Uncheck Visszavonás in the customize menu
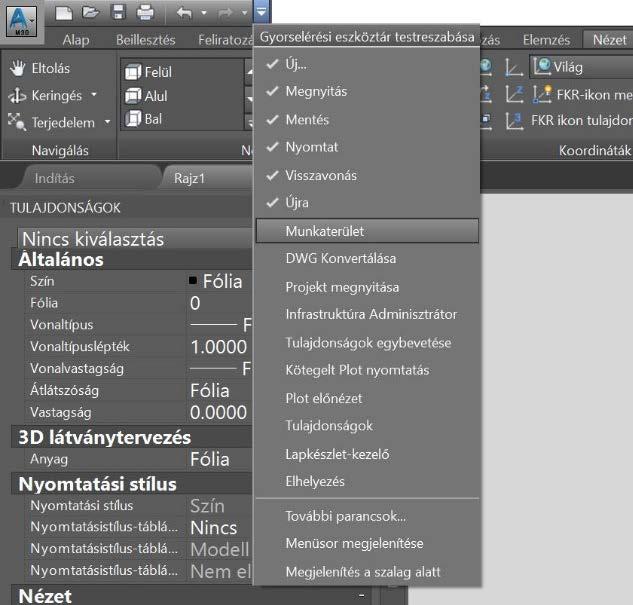Viewport: 633px width, 605px height. [367, 176]
